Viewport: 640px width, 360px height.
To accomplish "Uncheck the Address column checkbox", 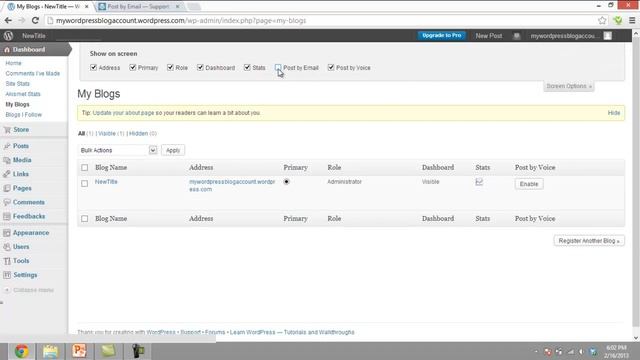I will click(x=93, y=68).
